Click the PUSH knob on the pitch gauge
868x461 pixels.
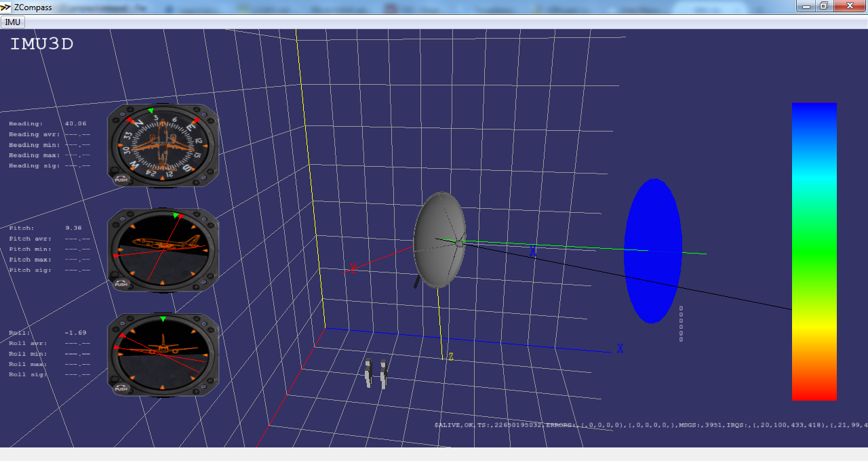point(121,284)
